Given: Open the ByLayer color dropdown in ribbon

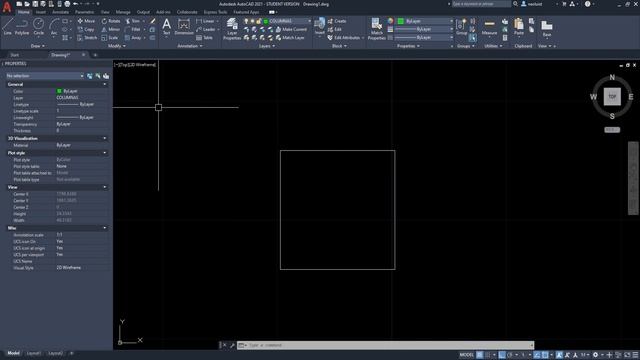Looking at the screenshot, I should pyautogui.click(x=425, y=21).
